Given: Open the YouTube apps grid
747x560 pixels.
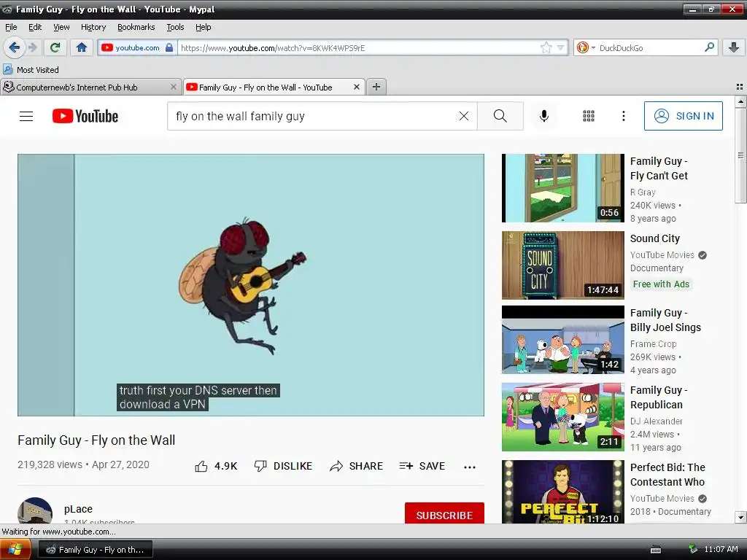Looking at the screenshot, I should tap(589, 116).
